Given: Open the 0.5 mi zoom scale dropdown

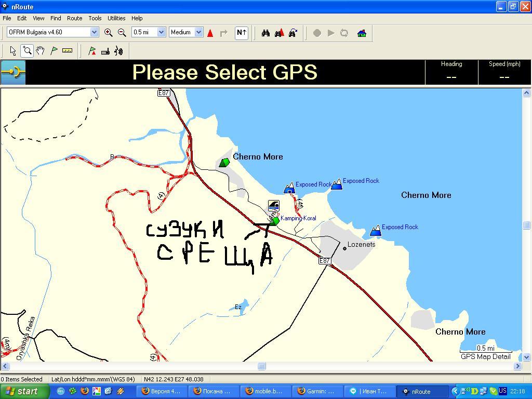Looking at the screenshot, I should click(x=161, y=32).
